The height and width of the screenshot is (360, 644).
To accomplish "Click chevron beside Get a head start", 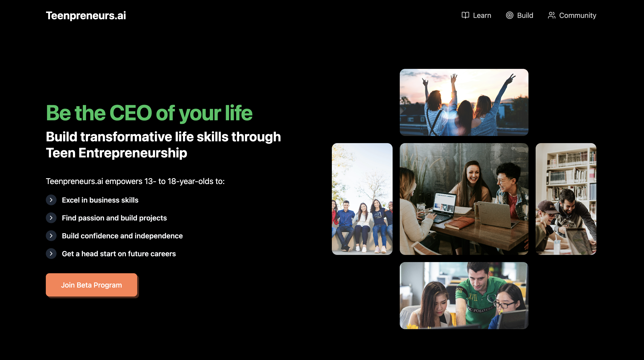I will pyautogui.click(x=51, y=254).
